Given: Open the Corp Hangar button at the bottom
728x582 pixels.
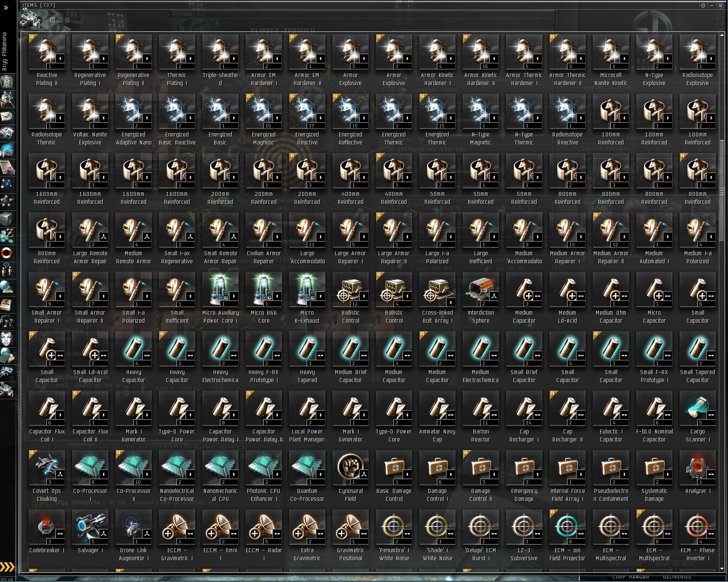Looking at the screenshot, I should tap(630, 577).
